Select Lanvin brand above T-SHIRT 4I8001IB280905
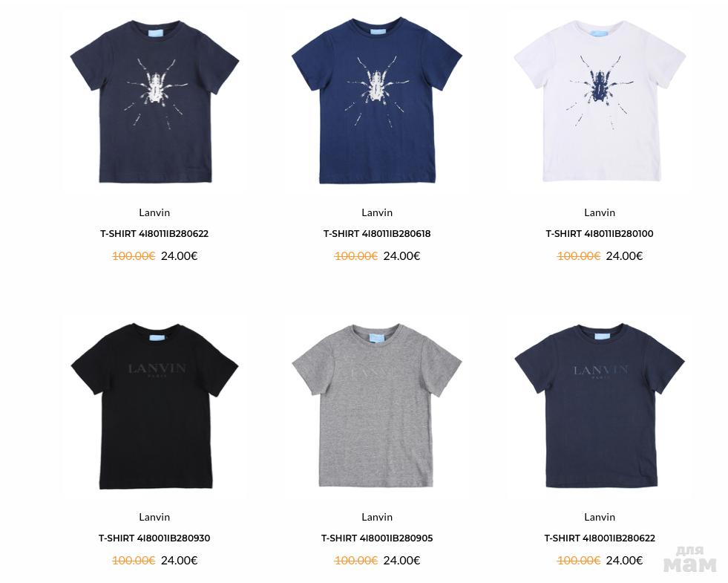 click(377, 517)
